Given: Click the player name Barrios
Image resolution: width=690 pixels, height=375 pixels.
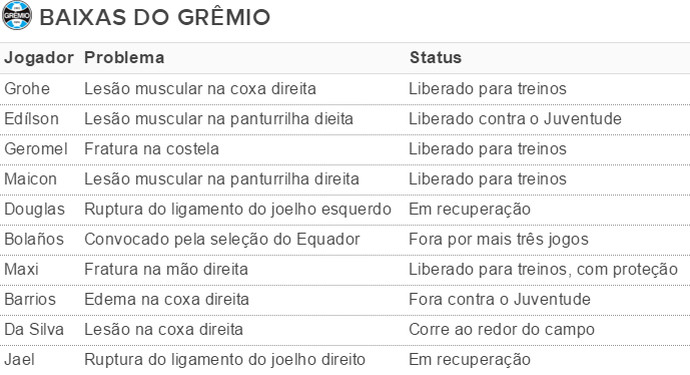Looking at the screenshot, I should [x=30, y=299].
